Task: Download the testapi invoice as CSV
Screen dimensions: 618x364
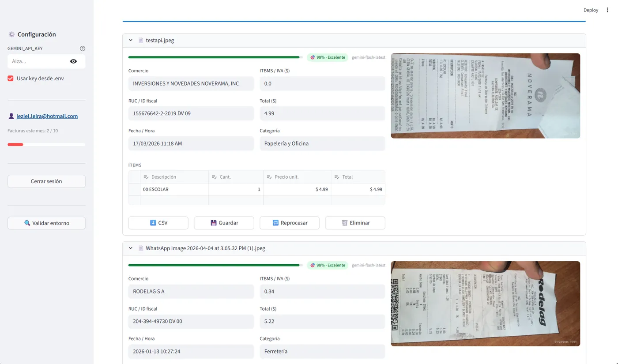Action: pyautogui.click(x=158, y=223)
